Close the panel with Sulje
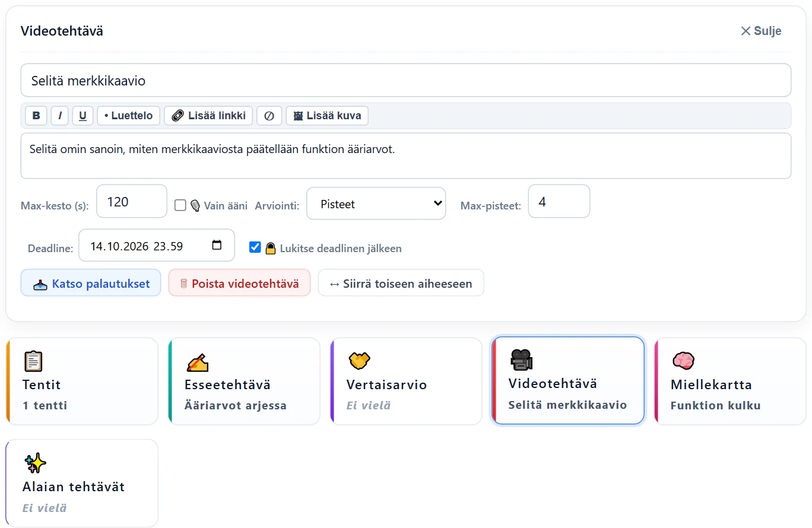This screenshot has height=528, width=812. pyautogui.click(x=761, y=31)
